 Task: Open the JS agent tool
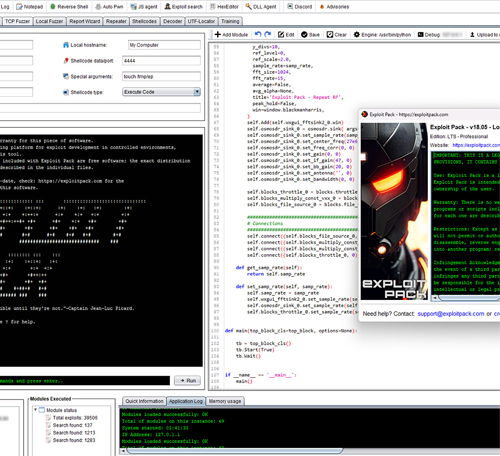coord(144,7)
